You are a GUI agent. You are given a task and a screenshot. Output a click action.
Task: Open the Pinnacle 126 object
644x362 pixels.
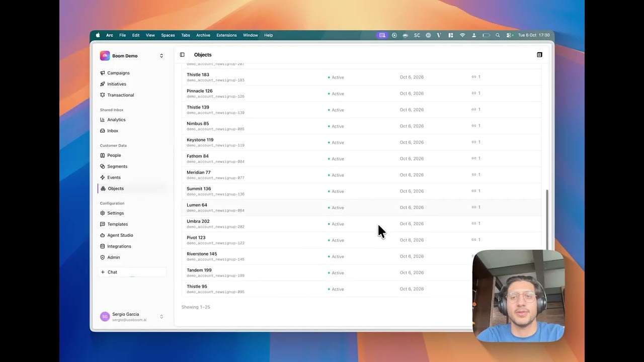tap(200, 91)
